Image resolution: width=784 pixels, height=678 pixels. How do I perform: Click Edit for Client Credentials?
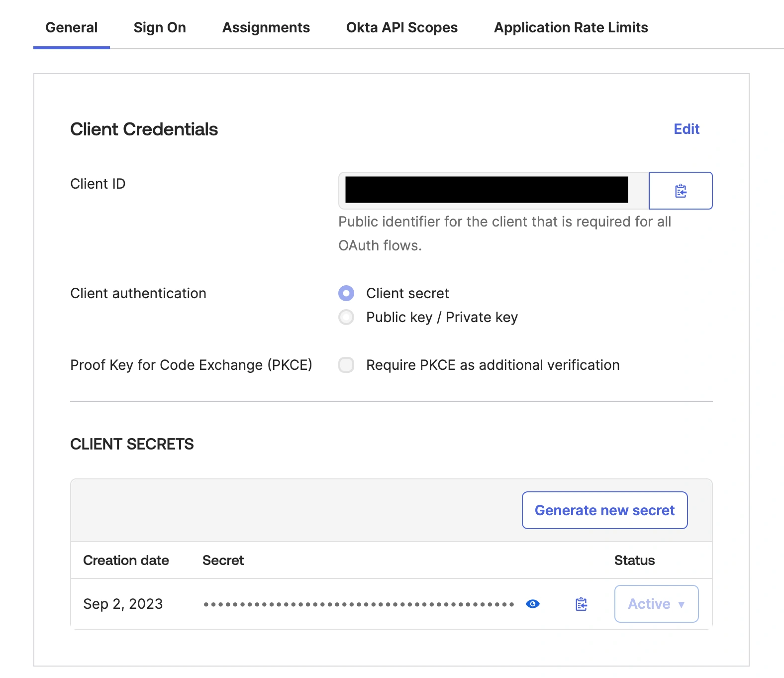686,129
